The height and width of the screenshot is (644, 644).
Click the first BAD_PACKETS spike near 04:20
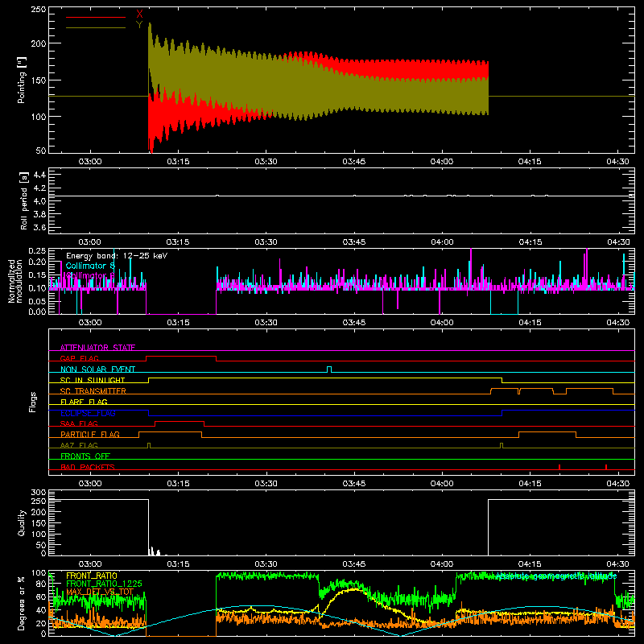click(559, 467)
